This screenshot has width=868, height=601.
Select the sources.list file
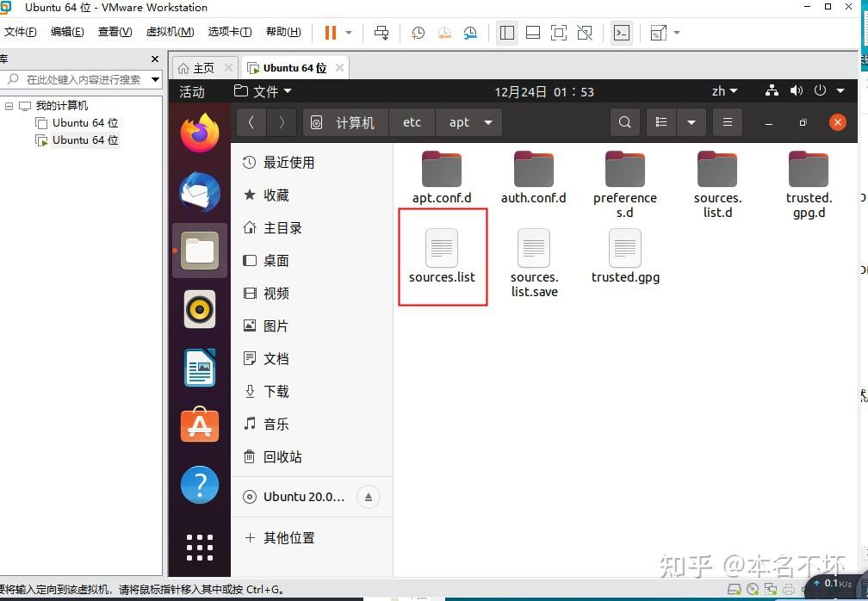pos(442,257)
